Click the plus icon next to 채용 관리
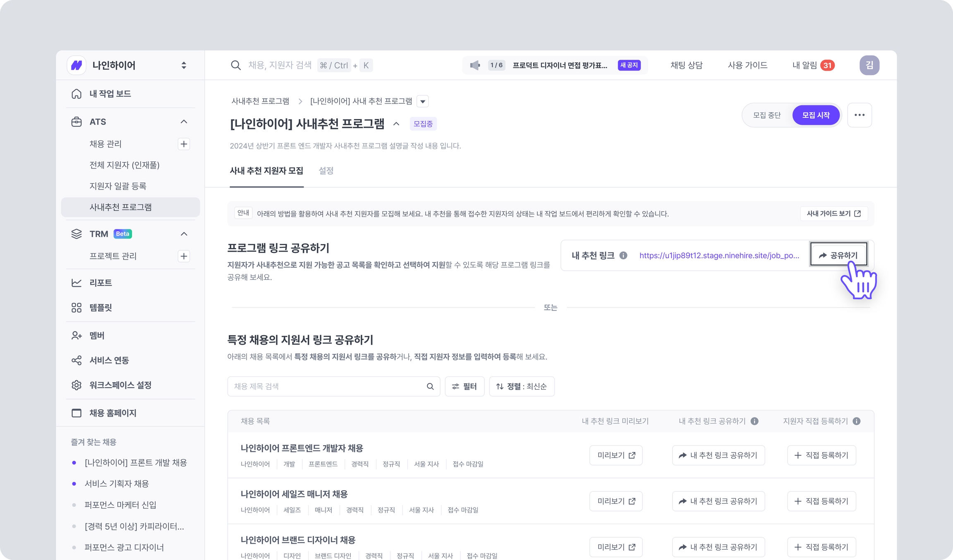The image size is (953, 560). pos(184,144)
